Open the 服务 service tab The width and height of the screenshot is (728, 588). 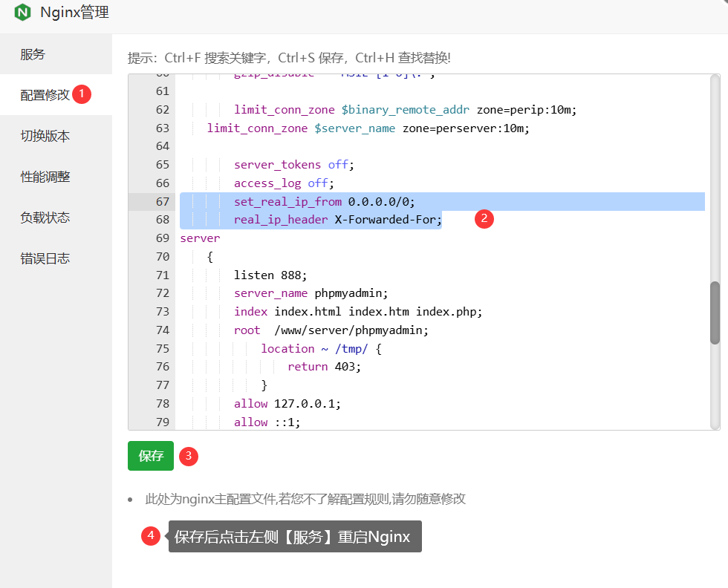click(56, 54)
